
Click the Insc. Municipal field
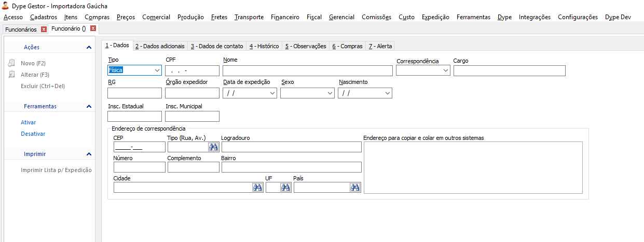click(x=192, y=116)
